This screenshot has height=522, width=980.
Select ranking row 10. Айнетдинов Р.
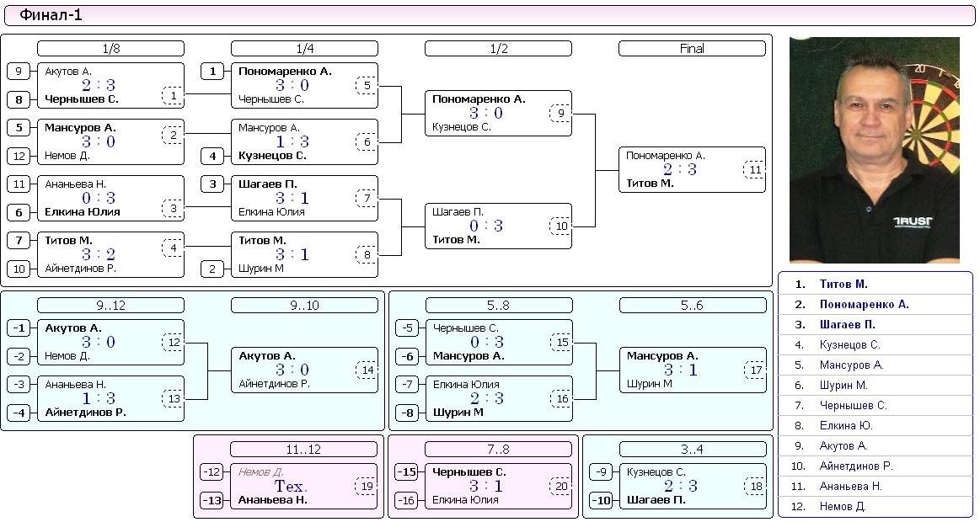pyautogui.click(x=875, y=466)
